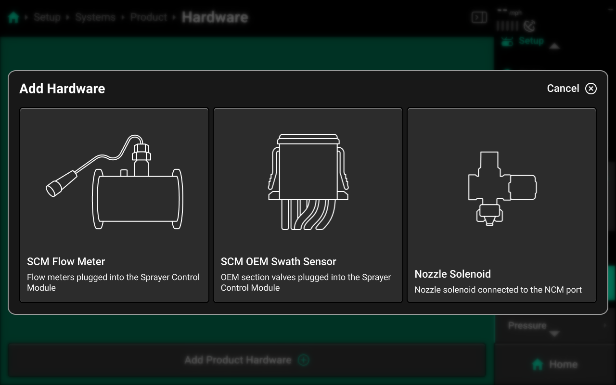
Task: Click the flow meter illustration
Action: (x=114, y=182)
